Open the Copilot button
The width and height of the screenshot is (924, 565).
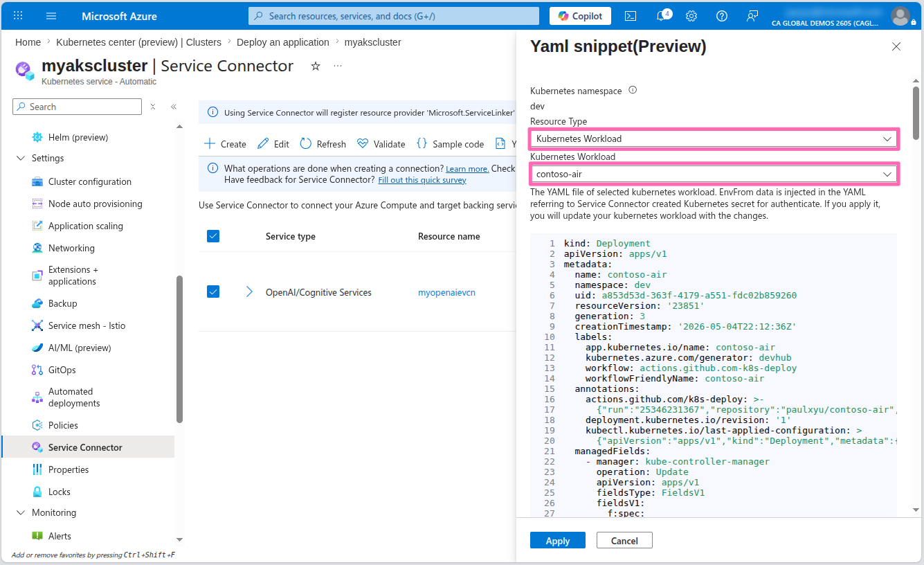581,16
